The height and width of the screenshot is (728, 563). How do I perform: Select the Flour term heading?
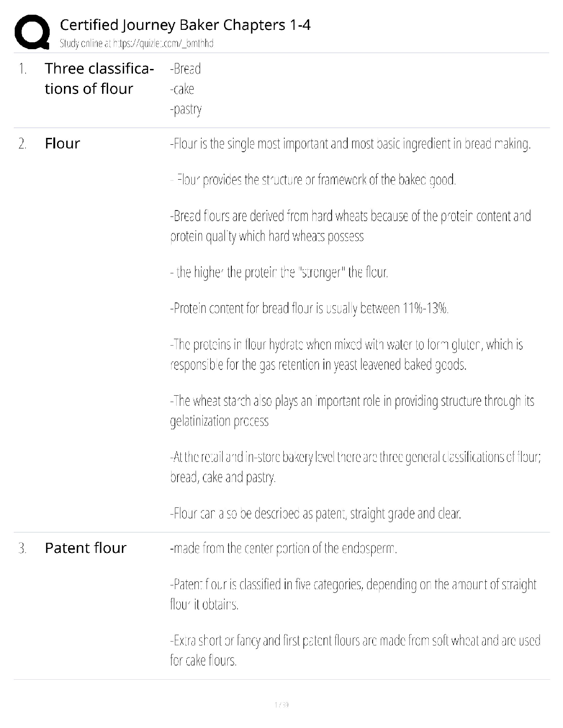click(62, 143)
